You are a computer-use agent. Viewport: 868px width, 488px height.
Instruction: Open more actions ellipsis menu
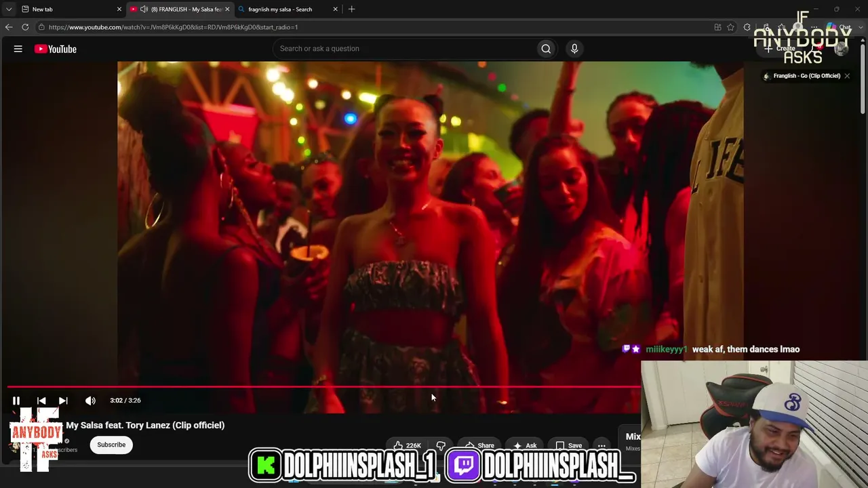click(601, 445)
